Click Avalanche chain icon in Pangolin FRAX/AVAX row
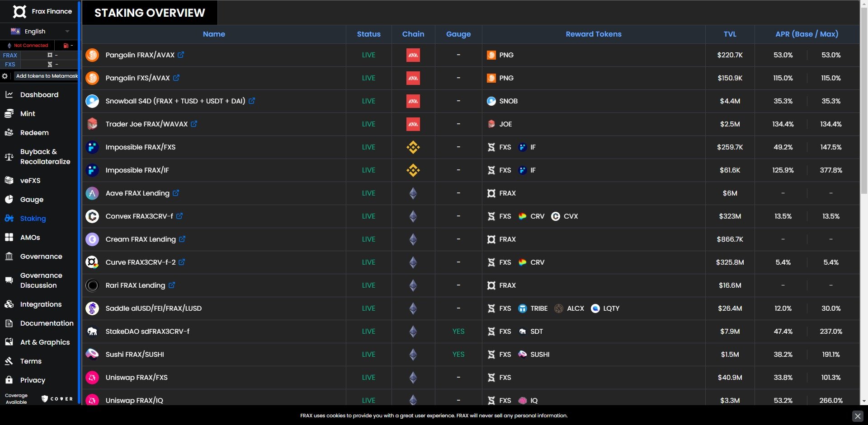The width and height of the screenshot is (868, 425). 413,55
